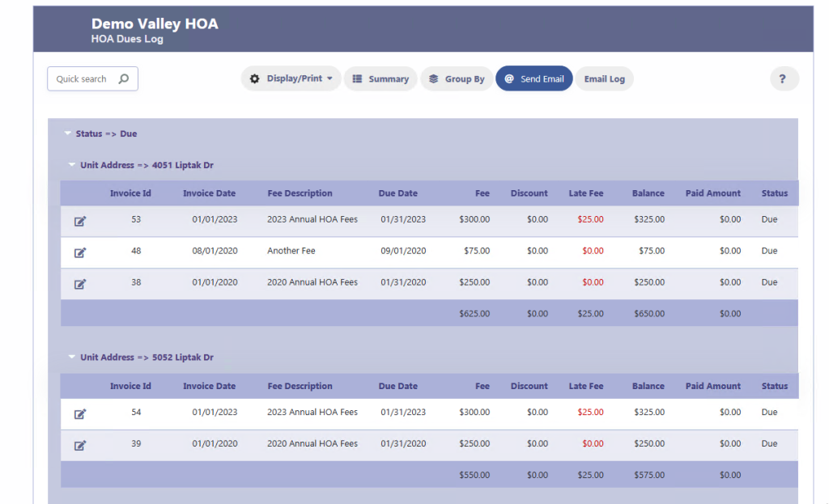Edit invoice 39 via its pencil icon

[x=79, y=444]
